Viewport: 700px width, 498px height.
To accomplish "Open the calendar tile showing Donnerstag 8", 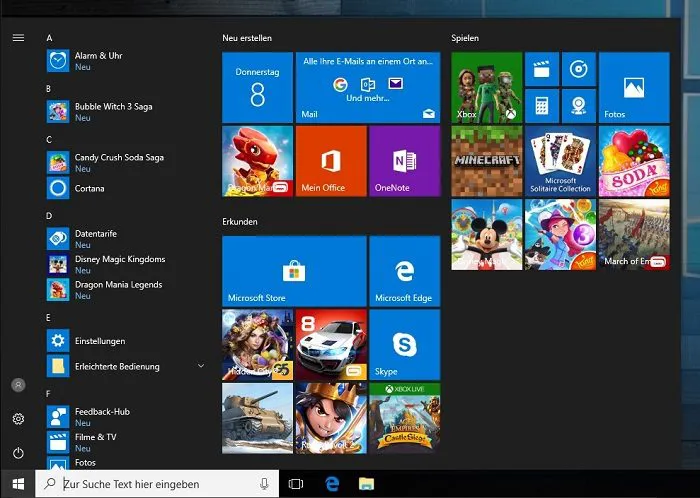I will (x=258, y=87).
